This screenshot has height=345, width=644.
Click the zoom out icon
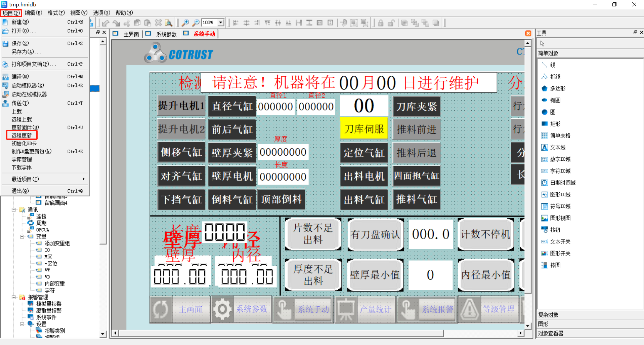pos(196,23)
